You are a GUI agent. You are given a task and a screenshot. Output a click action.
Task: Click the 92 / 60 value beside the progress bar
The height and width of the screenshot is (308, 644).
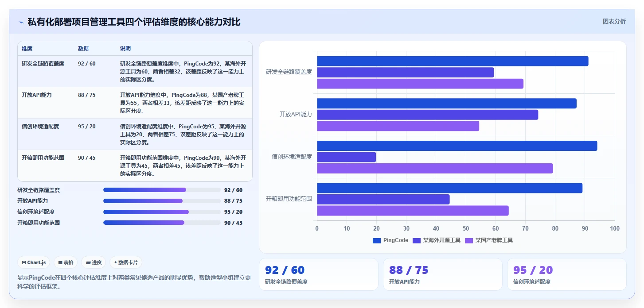(234, 190)
